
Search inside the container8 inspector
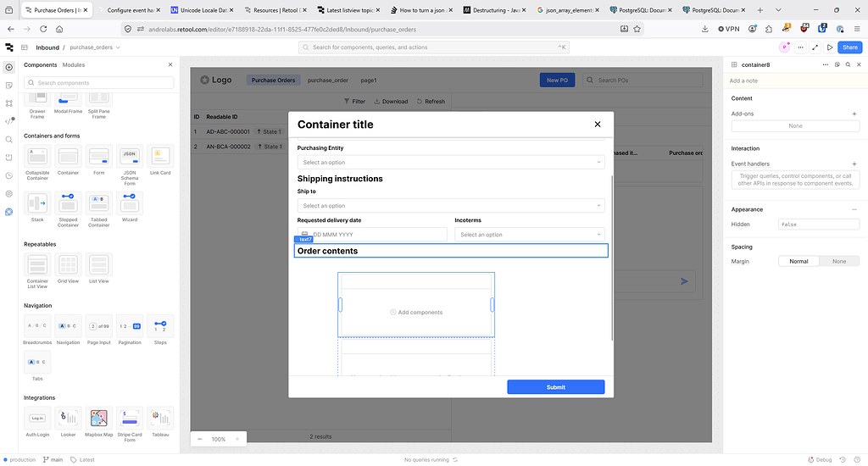click(848, 64)
